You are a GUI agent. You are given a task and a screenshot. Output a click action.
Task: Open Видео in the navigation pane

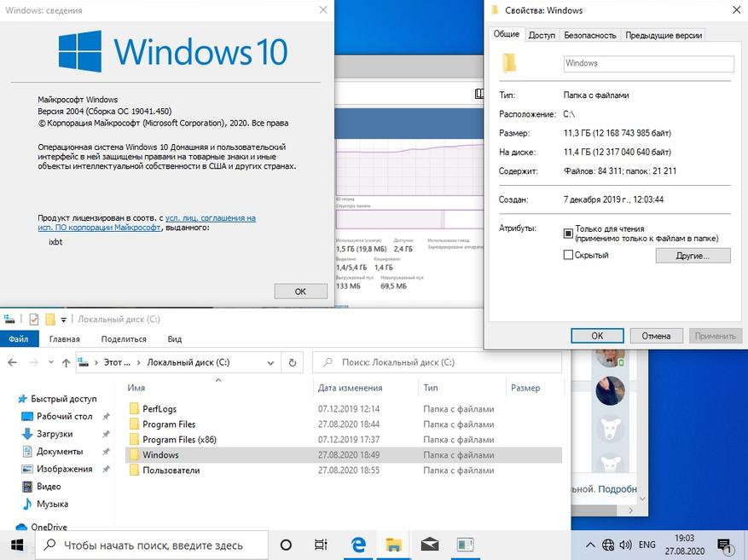pos(48,486)
